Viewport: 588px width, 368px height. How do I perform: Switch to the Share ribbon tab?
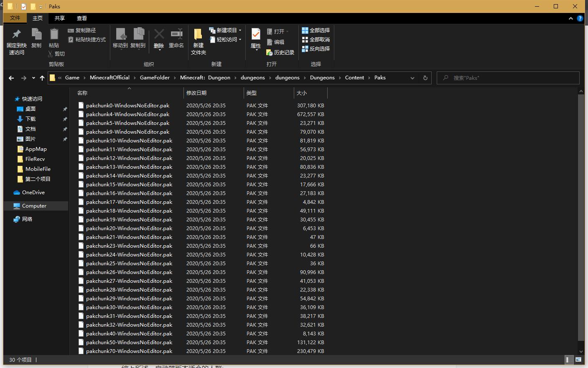60,18
